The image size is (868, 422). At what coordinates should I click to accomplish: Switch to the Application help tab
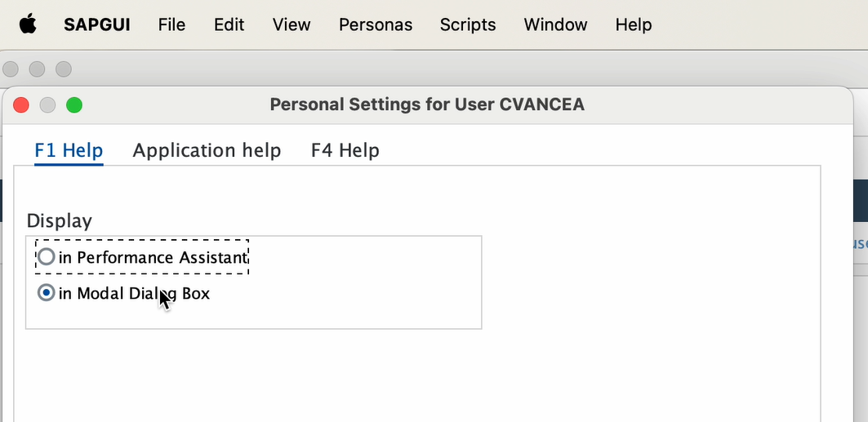tap(207, 150)
